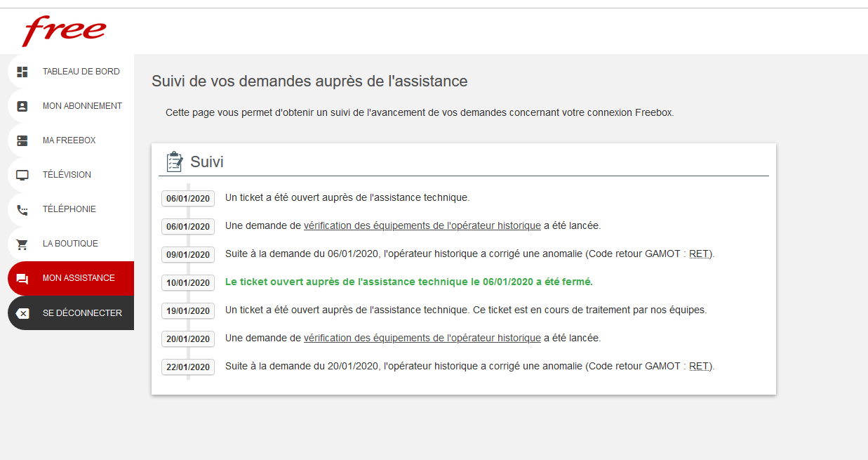Click the 22/01/2020 date badge
The width and height of the screenshot is (868, 460).
[x=188, y=367]
